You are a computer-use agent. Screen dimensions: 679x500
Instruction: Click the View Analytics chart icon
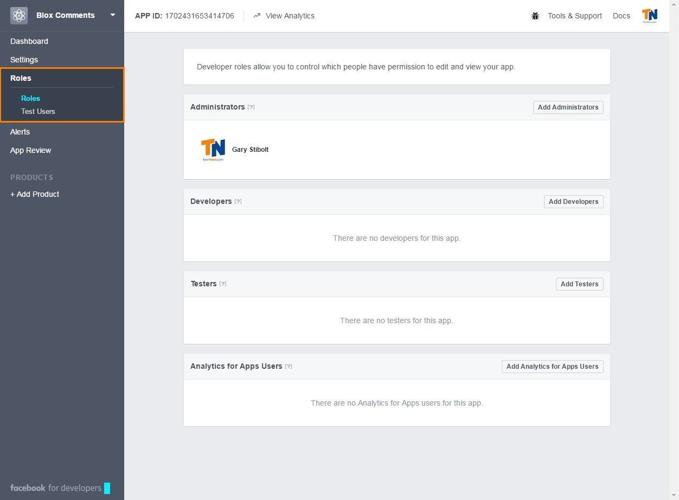pos(257,16)
